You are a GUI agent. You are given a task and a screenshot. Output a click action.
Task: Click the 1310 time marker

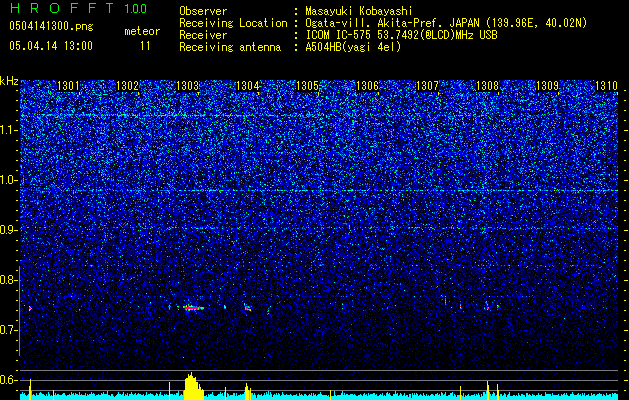click(607, 86)
